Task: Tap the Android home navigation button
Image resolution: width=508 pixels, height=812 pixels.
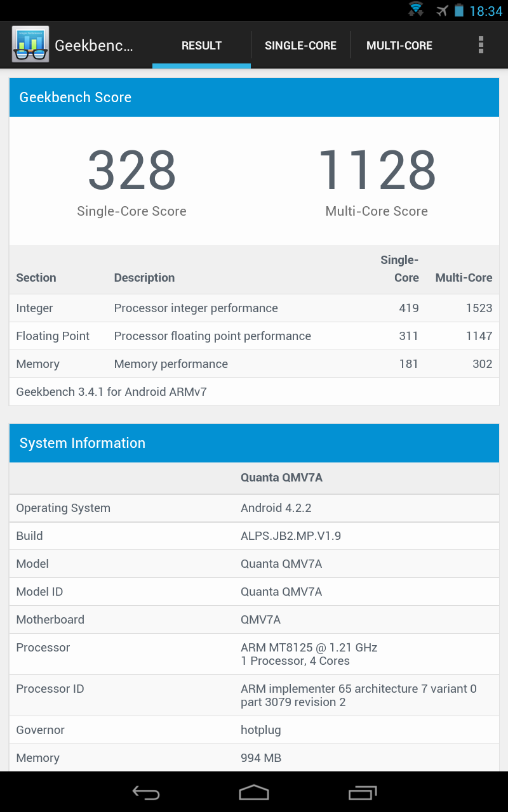Action: pos(254,792)
